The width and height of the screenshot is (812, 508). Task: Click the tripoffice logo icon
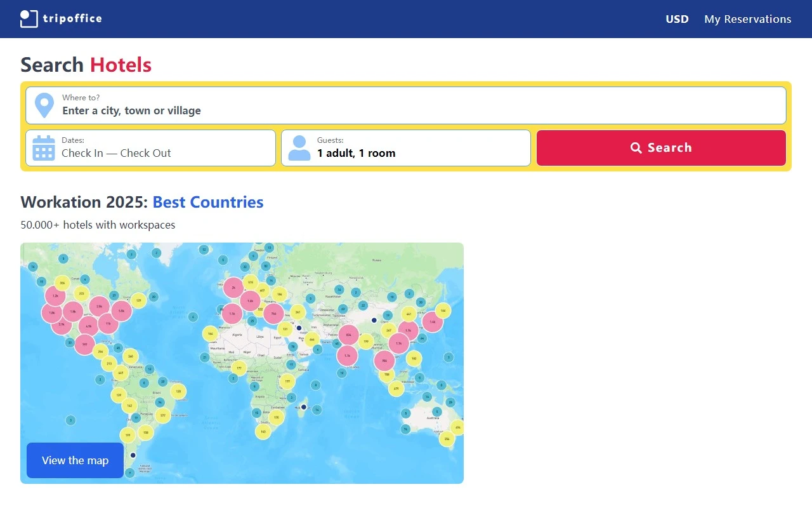coord(29,19)
